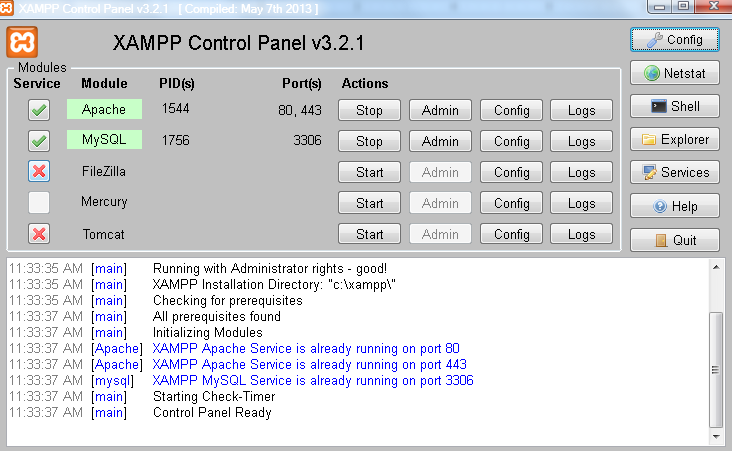Click log line 'Starting Check-Timer'
Screen dimensions: 732x451
pyautogui.click(x=214, y=397)
